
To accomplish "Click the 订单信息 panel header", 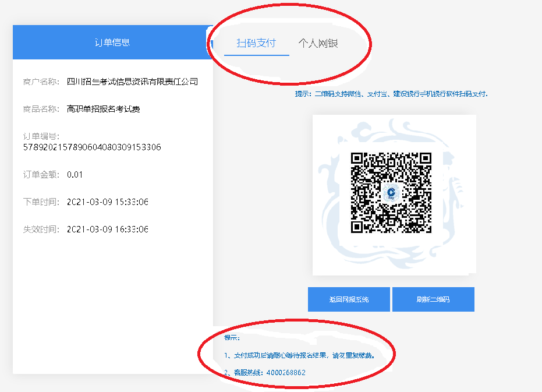I will point(112,42).
